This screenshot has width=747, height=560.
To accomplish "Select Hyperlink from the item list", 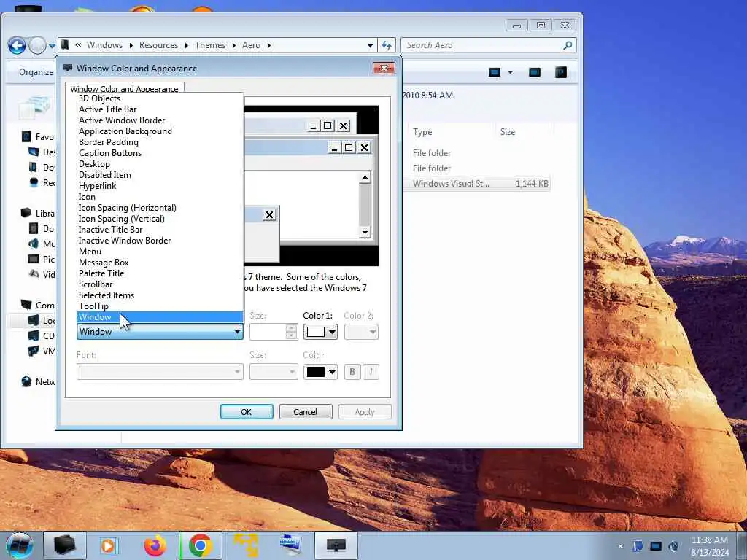I will (x=160, y=186).
